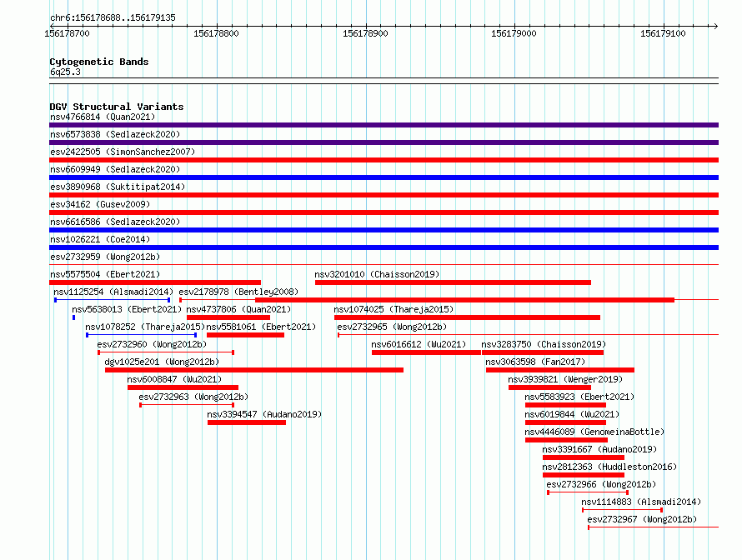
Task: Click esv2178978 (Bentley2008) label
Action: tap(238, 292)
